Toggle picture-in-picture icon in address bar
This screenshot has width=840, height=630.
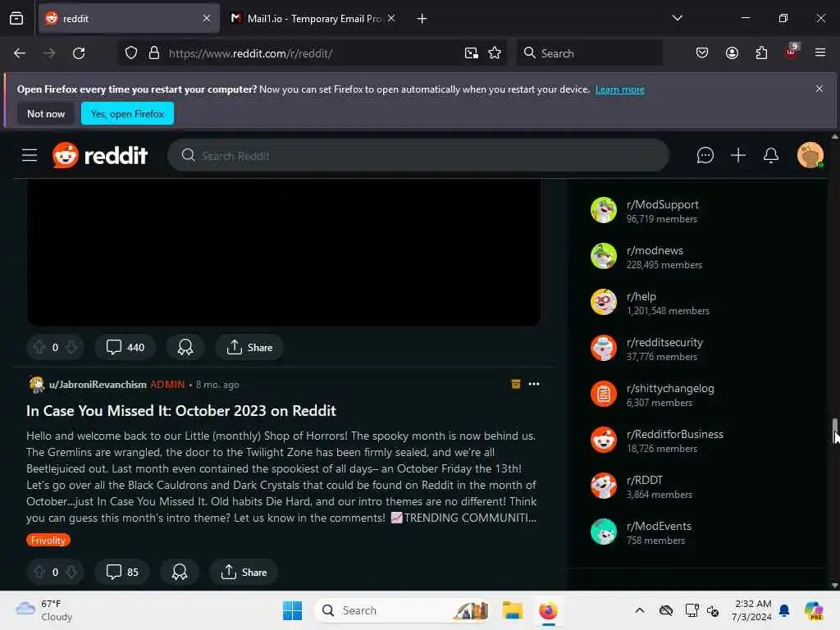pyautogui.click(x=472, y=53)
